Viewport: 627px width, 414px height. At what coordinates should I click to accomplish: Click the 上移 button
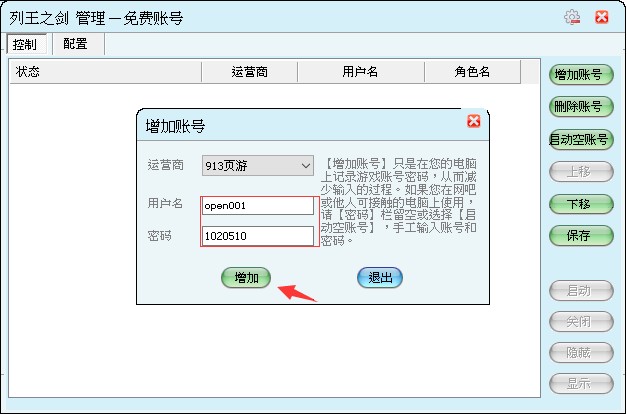point(580,171)
